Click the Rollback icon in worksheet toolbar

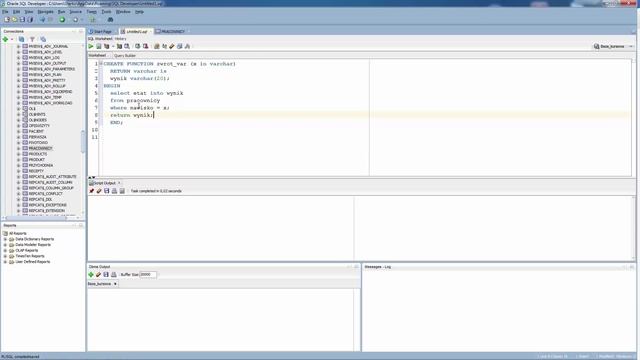[x=145, y=47]
